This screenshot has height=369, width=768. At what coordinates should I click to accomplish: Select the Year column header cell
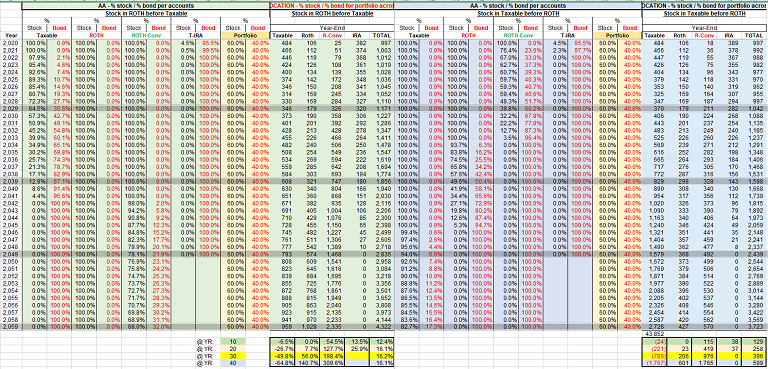(x=11, y=36)
